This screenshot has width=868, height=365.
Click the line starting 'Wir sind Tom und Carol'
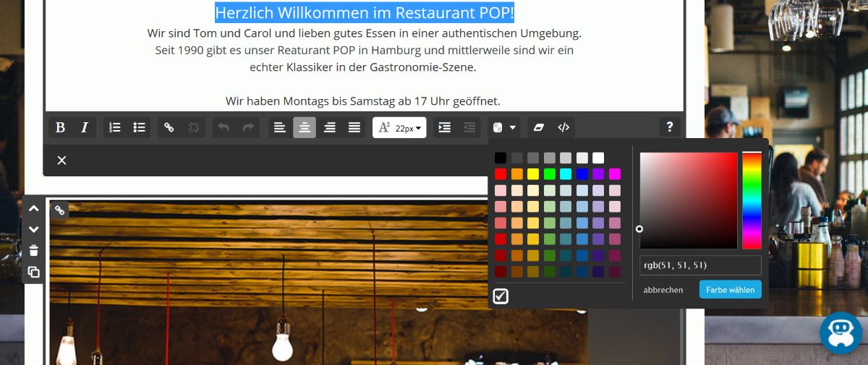point(365,33)
